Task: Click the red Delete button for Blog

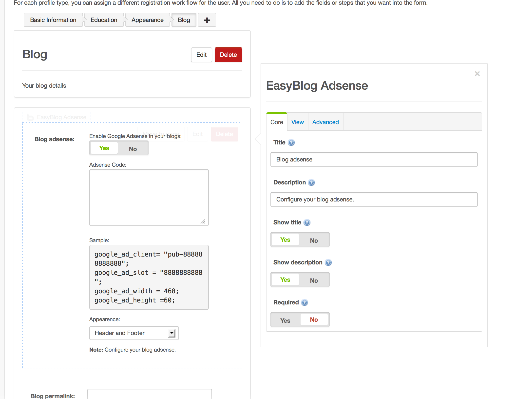Action: (x=228, y=55)
